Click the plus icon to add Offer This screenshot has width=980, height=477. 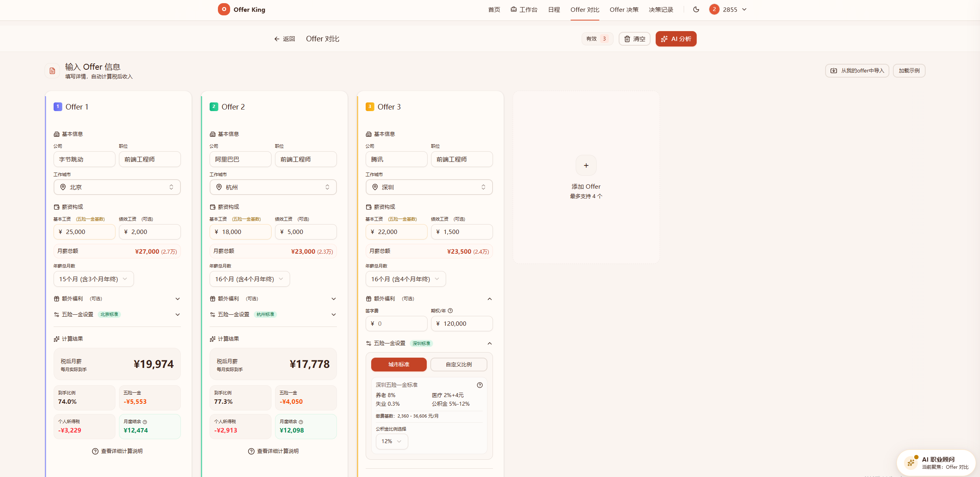point(586,165)
